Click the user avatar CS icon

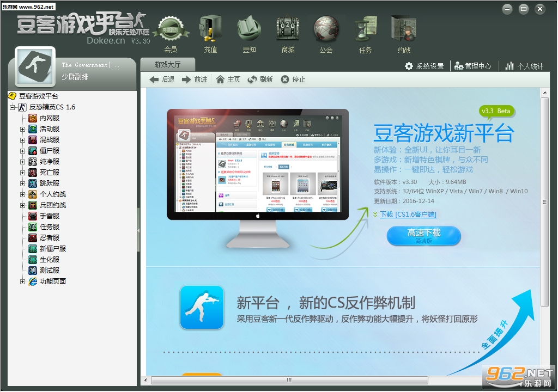pyautogui.click(x=35, y=66)
